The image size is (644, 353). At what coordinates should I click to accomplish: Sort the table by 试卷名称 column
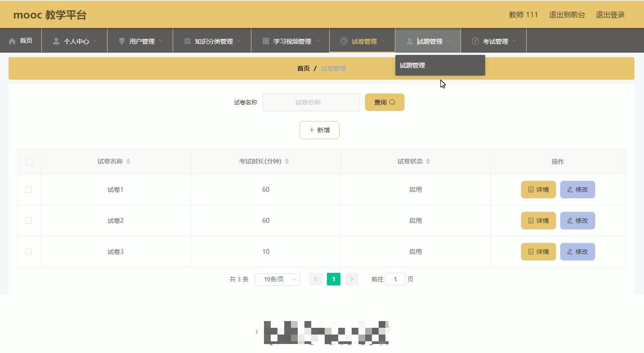(128, 161)
